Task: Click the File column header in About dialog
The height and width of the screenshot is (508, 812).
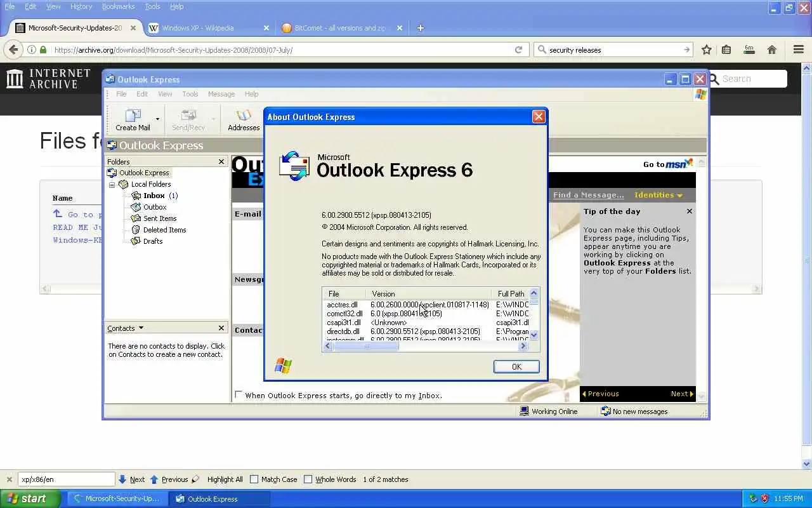Action: [x=344, y=294]
